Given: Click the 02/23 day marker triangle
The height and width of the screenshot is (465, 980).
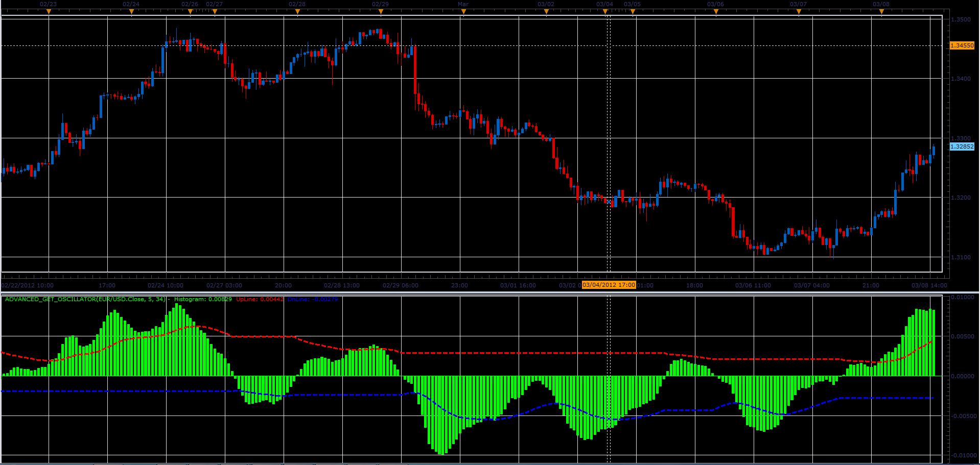Looking at the screenshot, I should coord(49,11).
